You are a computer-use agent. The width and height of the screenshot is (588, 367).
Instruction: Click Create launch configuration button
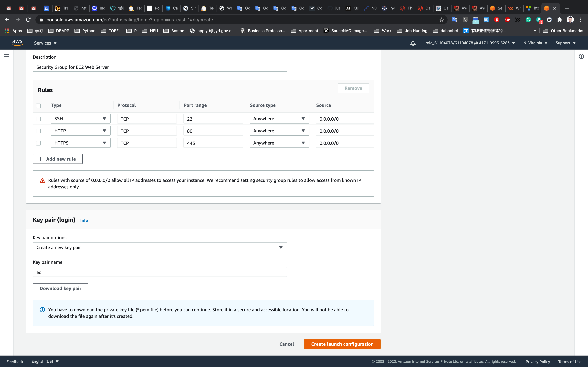(x=342, y=344)
